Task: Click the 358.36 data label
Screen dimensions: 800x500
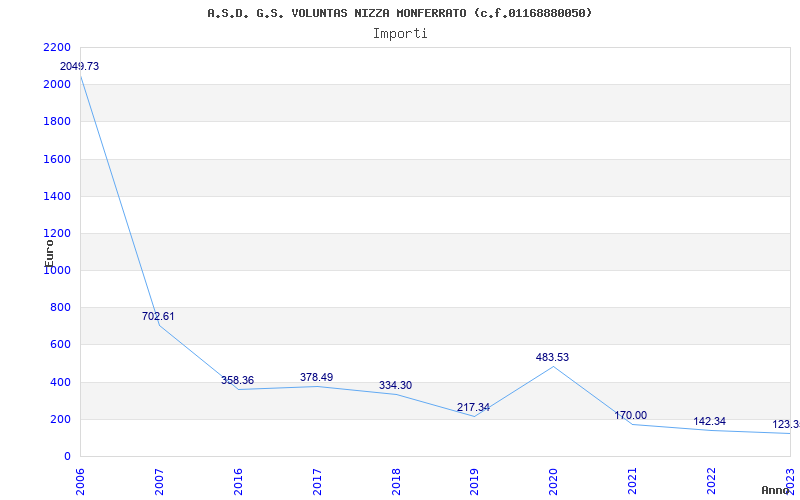Action: (237, 381)
